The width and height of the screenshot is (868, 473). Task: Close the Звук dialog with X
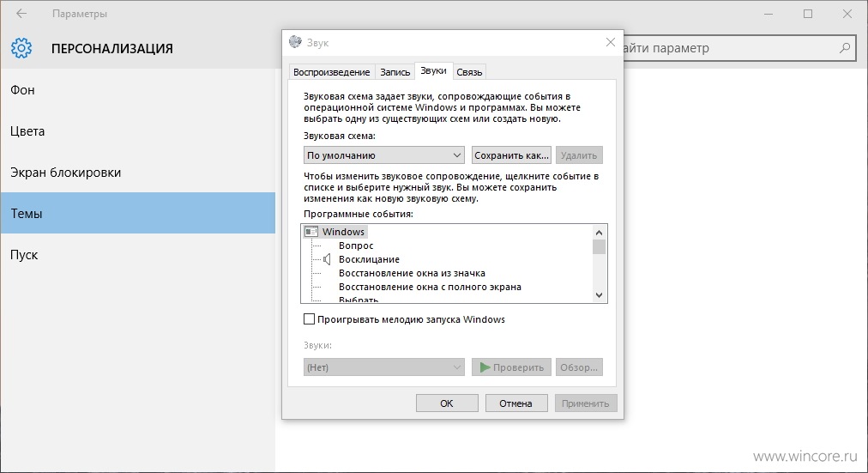tap(610, 42)
